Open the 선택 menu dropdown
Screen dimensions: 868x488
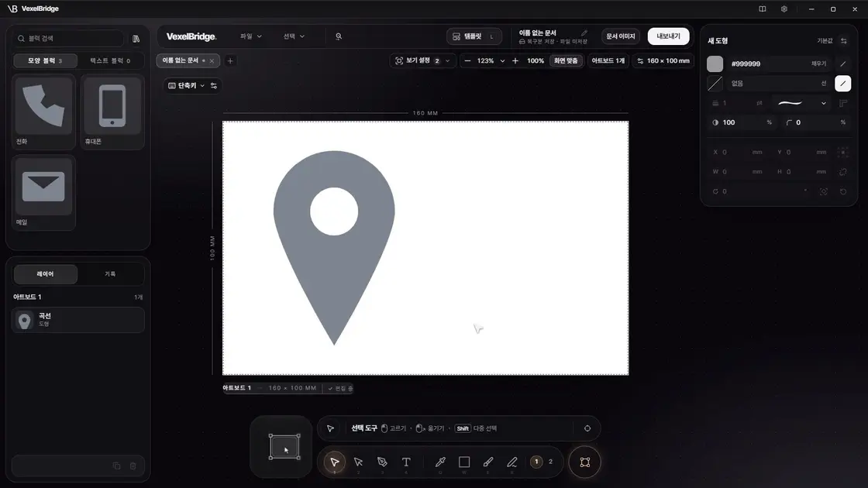coord(294,36)
